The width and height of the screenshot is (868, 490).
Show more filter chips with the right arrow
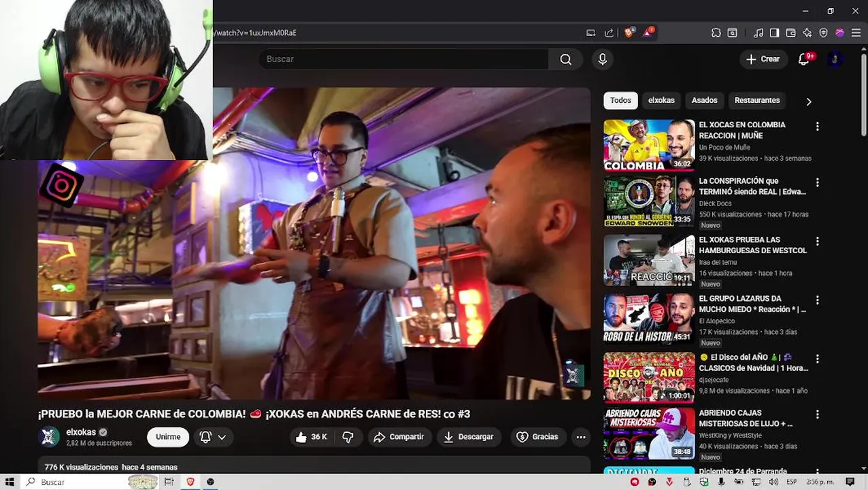coord(809,101)
